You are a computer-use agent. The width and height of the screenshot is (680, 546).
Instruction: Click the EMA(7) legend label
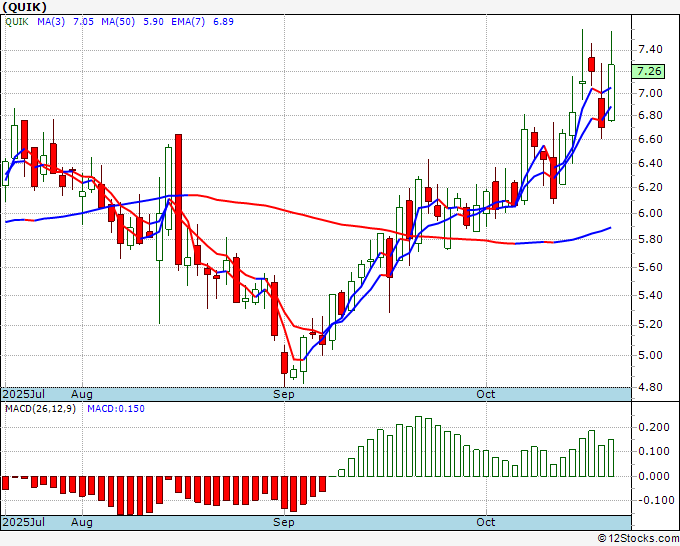188,22
